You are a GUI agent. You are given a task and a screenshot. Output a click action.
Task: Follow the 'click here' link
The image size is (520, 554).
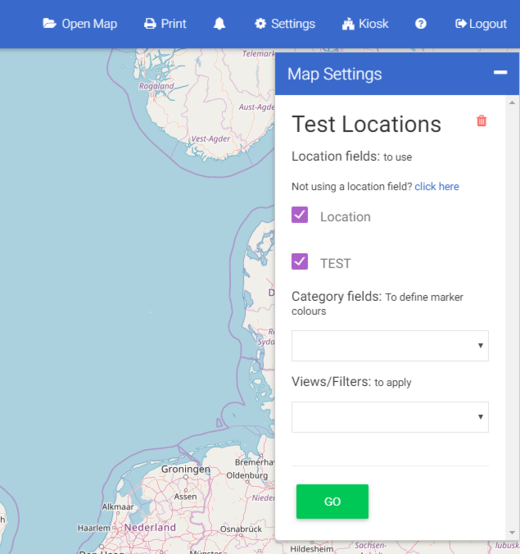point(437,186)
